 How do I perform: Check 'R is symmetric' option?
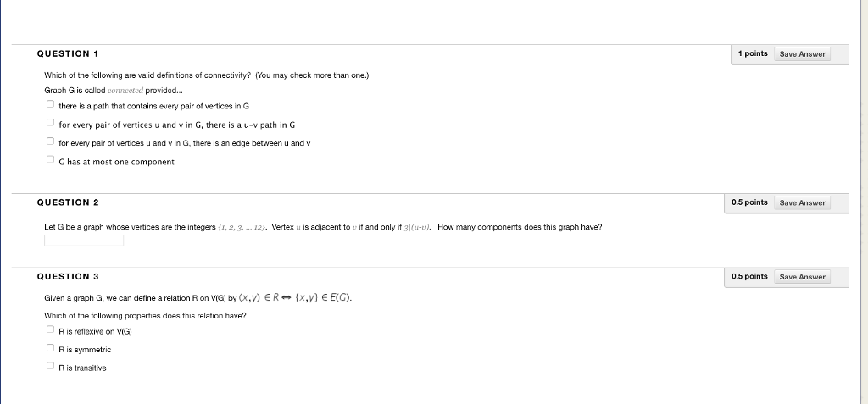coord(50,348)
